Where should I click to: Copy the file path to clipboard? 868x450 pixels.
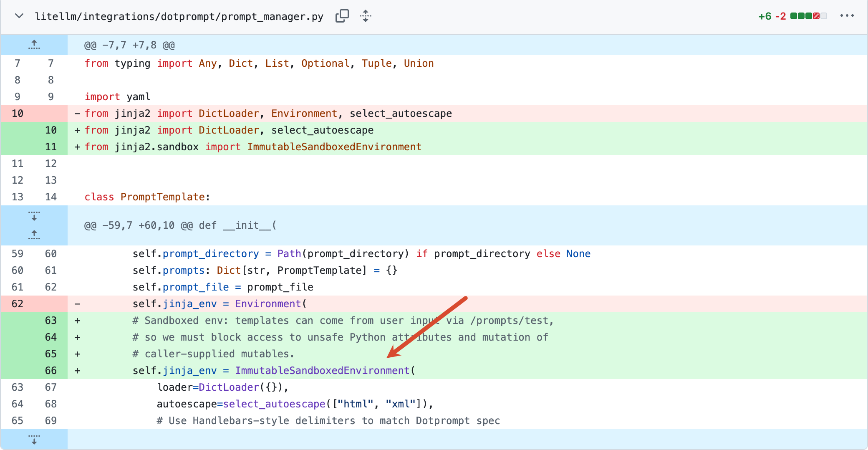[342, 16]
